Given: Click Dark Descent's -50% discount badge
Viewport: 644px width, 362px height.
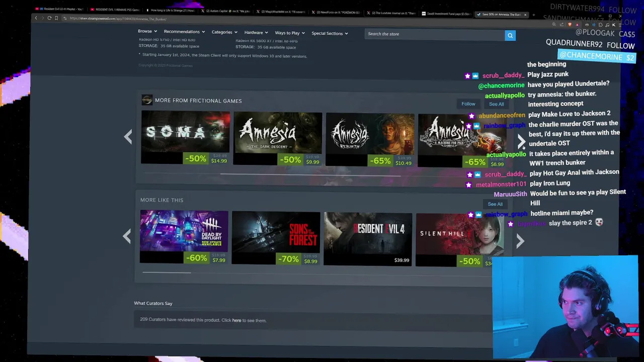Looking at the screenshot, I should [290, 160].
